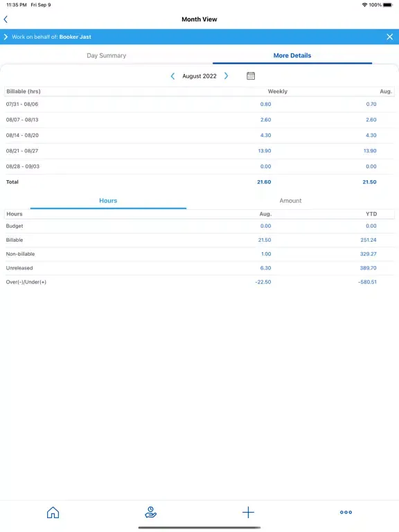399x532 pixels.
Task: Open the more options ellipsis icon
Action: [x=346, y=513]
